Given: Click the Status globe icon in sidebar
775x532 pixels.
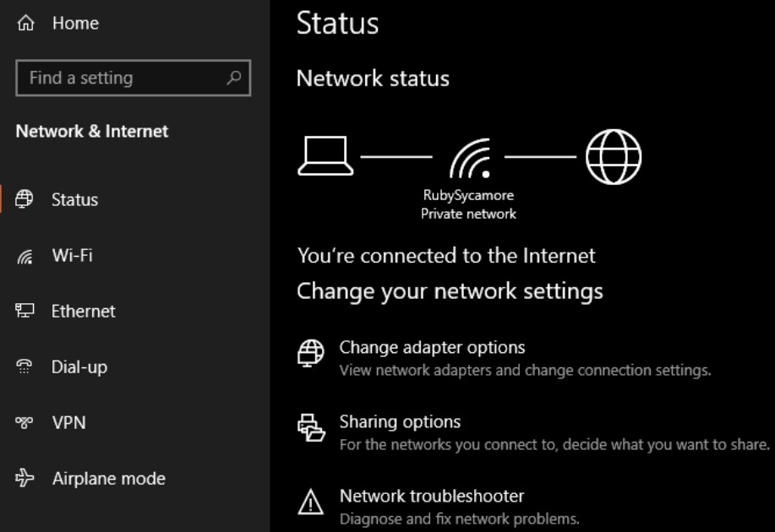Looking at the screenshot, I should click(x=25, y=199).
